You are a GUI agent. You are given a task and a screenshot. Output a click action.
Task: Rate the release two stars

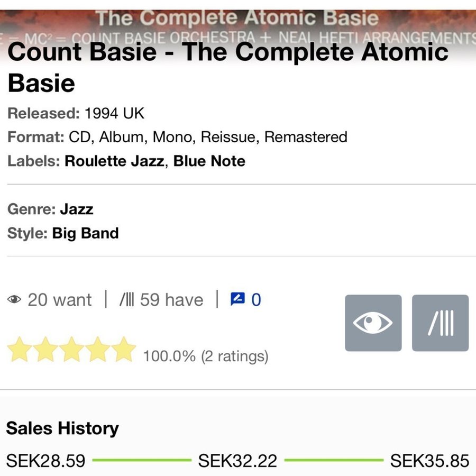click(x=45, y=350)
